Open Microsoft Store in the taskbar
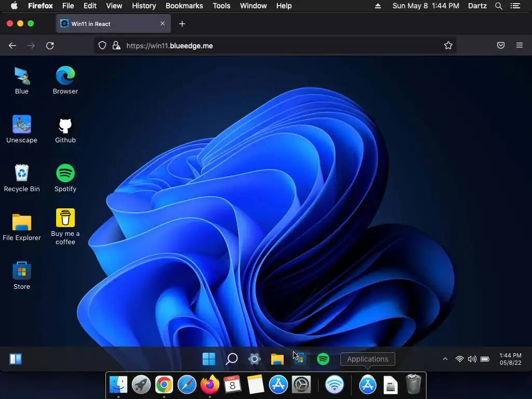 [300, 359]
